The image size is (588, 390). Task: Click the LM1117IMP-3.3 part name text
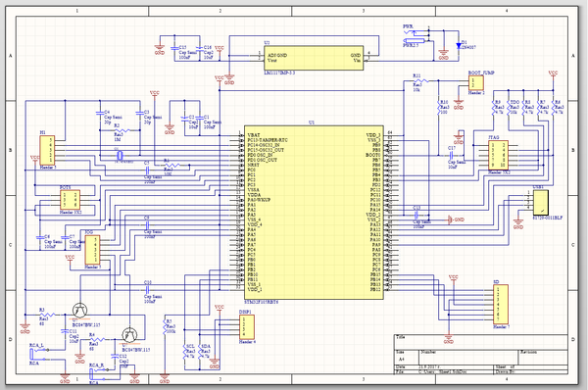click(279, 73)
